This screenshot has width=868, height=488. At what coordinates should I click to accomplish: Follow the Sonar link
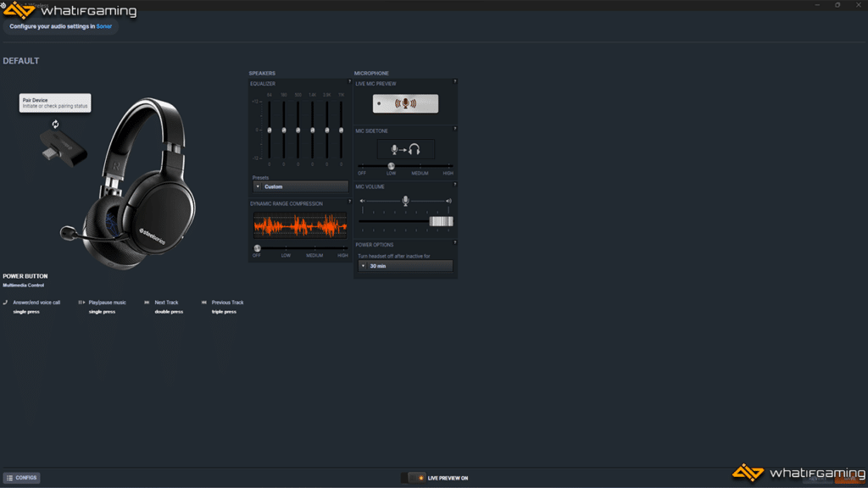[103, 26]
